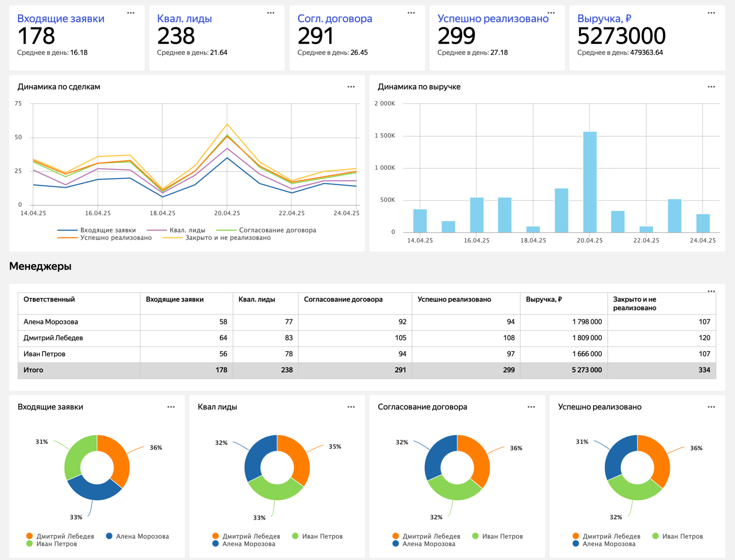Open options menu of Успешно реализовано donut chart
Screen dimensions: 735x560
(711, 407)
